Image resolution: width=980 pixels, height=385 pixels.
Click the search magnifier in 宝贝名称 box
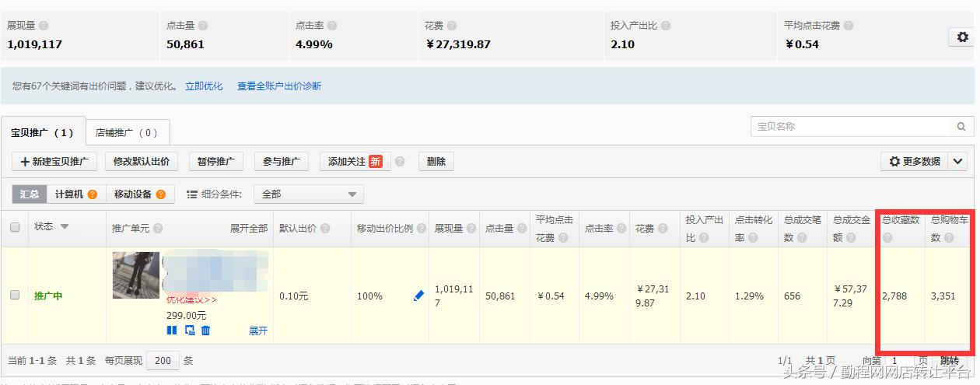click(962, 126)
